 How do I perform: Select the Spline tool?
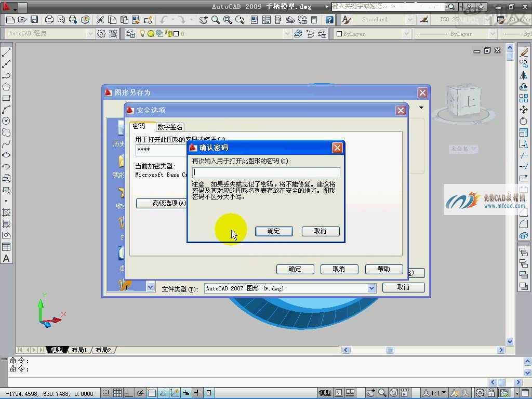[6, 144]
